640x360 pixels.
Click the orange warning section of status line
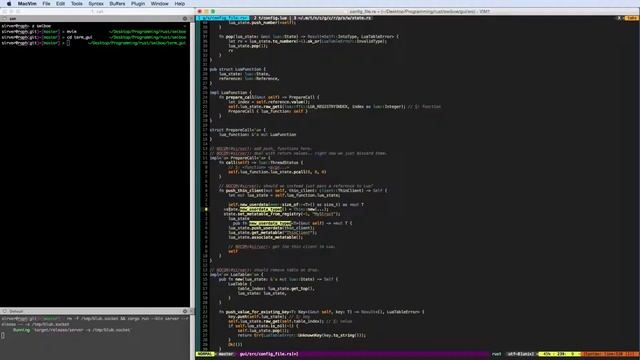coord(610,354)
